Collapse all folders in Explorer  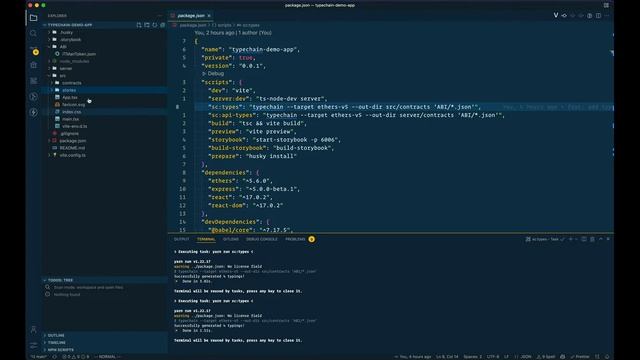[x=162, y=25]
